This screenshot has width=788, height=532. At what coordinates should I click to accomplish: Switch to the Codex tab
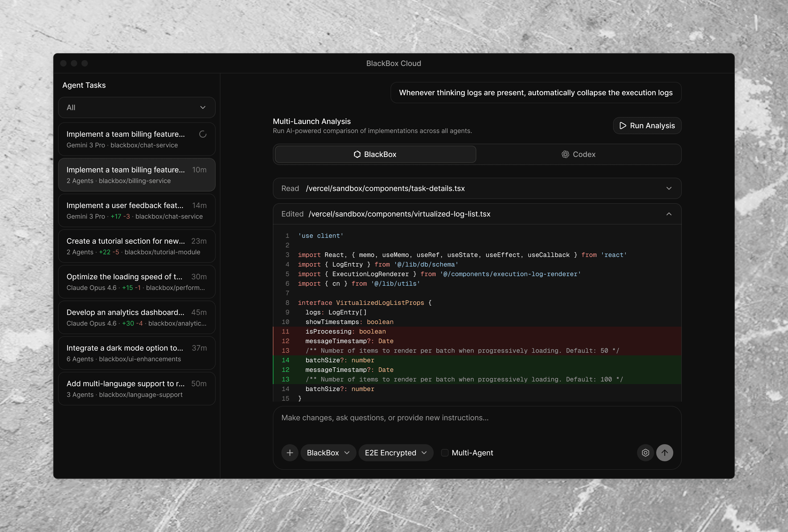tap(578, 155)
